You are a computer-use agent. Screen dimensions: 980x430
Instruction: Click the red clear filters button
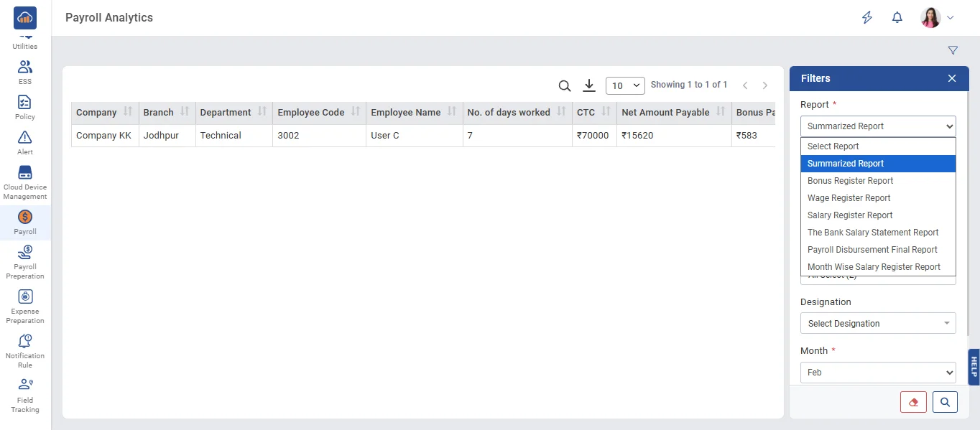coord(913,402)
